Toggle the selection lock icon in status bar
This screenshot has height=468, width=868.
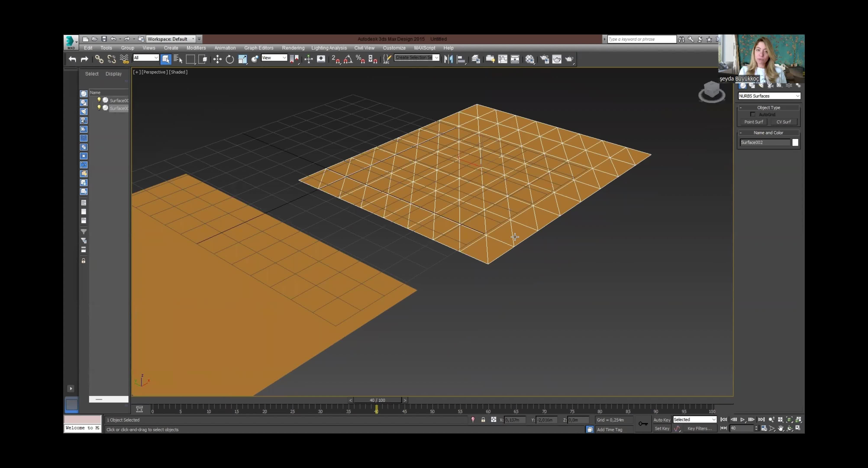[483, 420]
